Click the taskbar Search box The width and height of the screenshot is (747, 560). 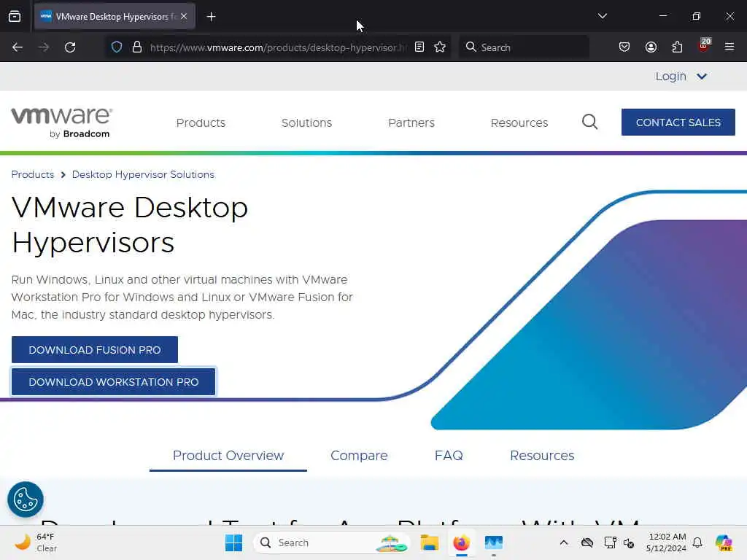pos(332,542)
